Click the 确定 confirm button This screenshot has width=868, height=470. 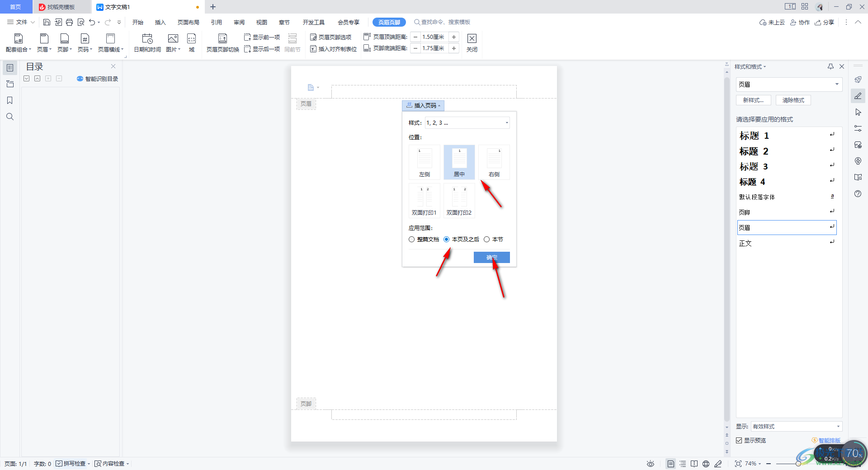(x=492, y=257)
